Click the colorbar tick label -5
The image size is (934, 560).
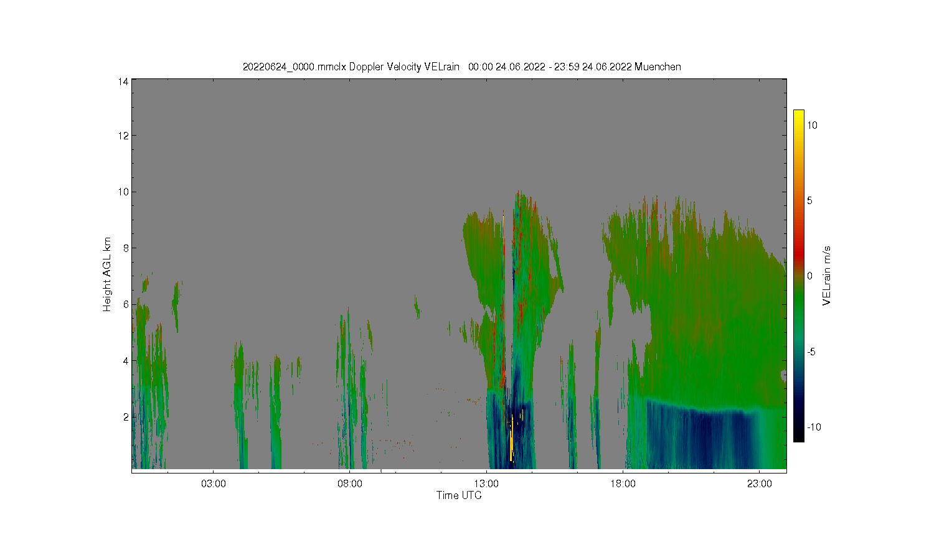(x=812, y=352)
